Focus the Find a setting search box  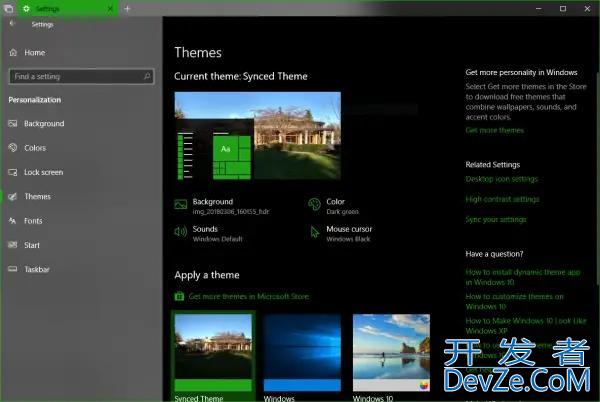coord(82,76)
